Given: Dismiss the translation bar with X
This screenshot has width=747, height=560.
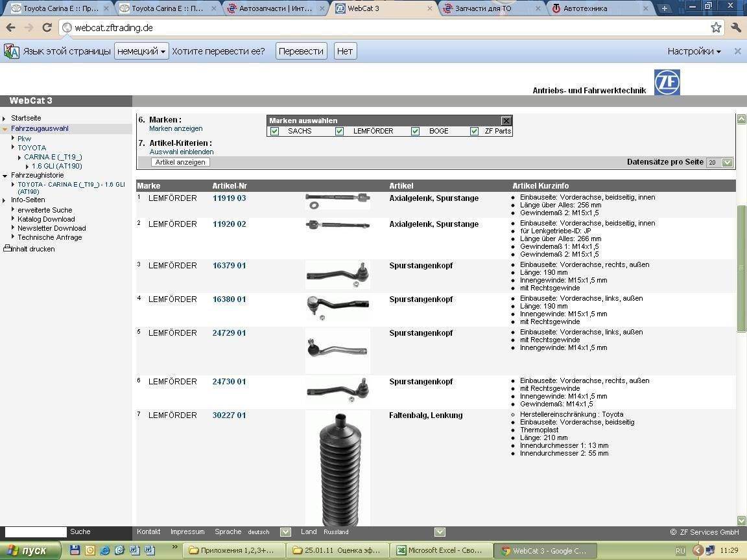Looking at the screenshot, I should point(737,51).
